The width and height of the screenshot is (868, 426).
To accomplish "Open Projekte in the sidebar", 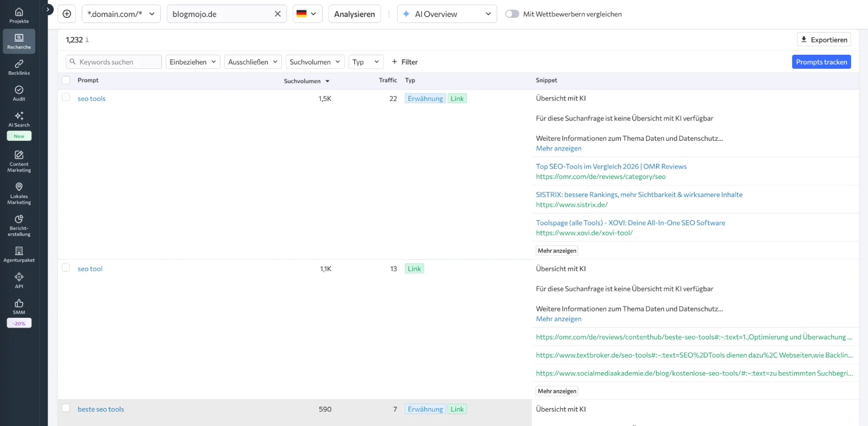I will 19,15.
